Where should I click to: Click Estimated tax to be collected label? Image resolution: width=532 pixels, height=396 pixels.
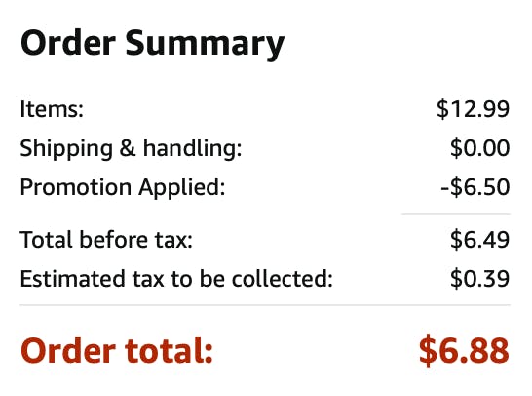176,279
